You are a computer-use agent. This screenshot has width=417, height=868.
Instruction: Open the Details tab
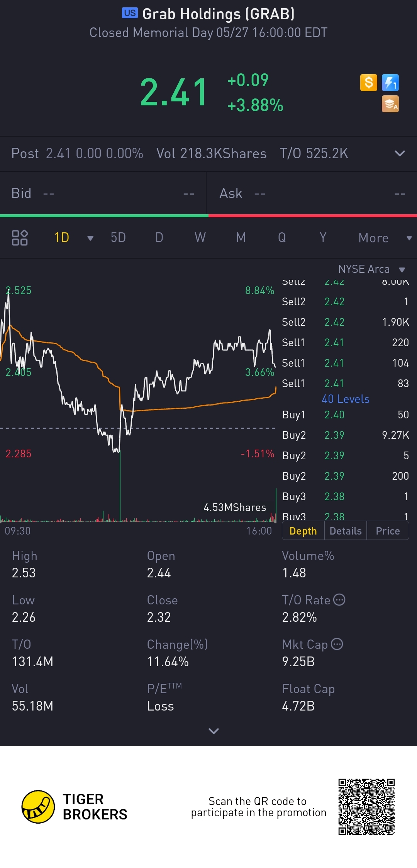[346, 531]
